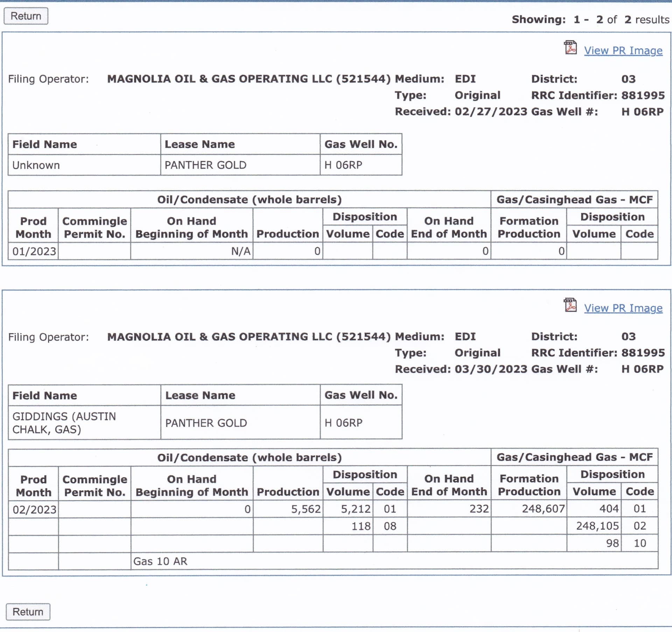Click the 02/2023 prod month cell
Image resolution: width=672 pixels, height=632 pixels.
(34, 510)
